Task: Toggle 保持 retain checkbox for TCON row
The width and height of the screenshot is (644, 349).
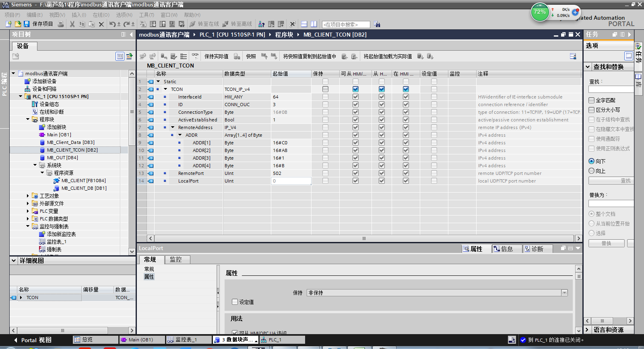Action: (x=325, y=89)
